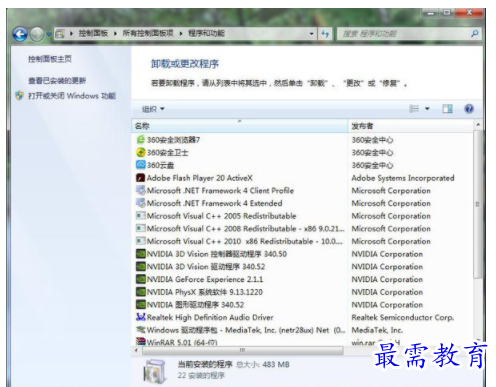Select .NET Framework 4 Extended icon
Viewport: 496px width, 387px height.
click(x=141, y=203)
